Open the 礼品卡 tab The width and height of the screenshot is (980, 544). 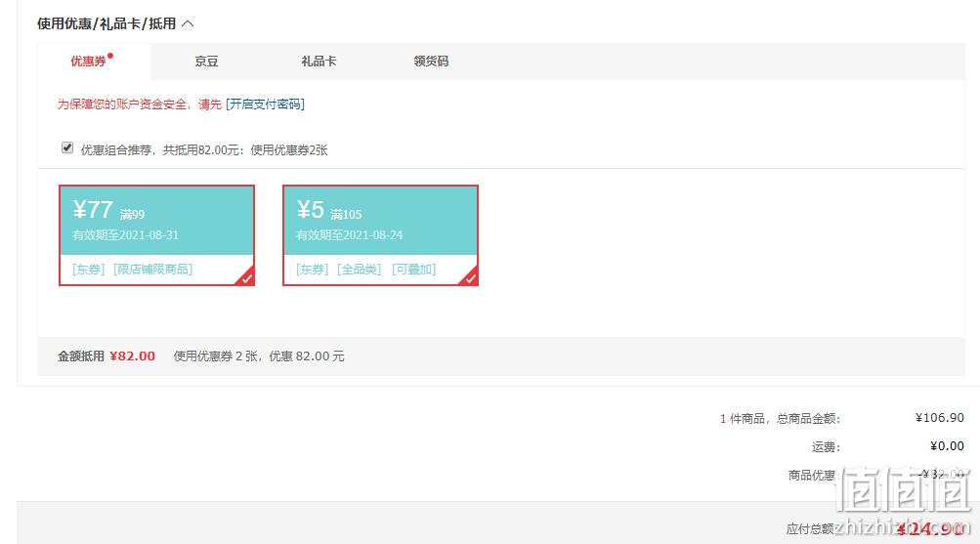point(319,62)
